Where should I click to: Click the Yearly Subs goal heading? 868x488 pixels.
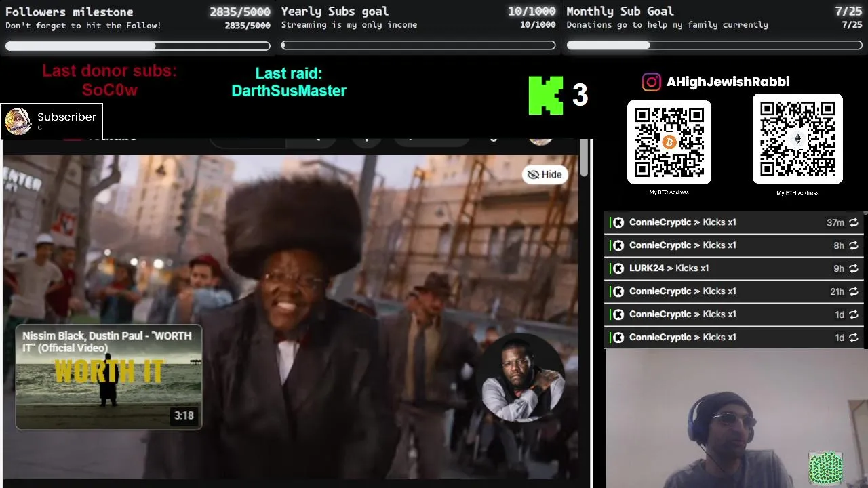coord(335,12)
